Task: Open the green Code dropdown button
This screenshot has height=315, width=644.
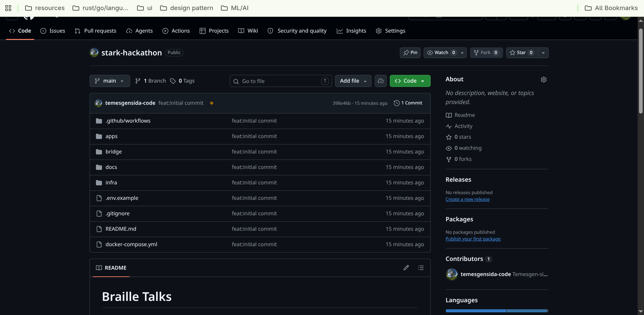Action: point(410,81)
